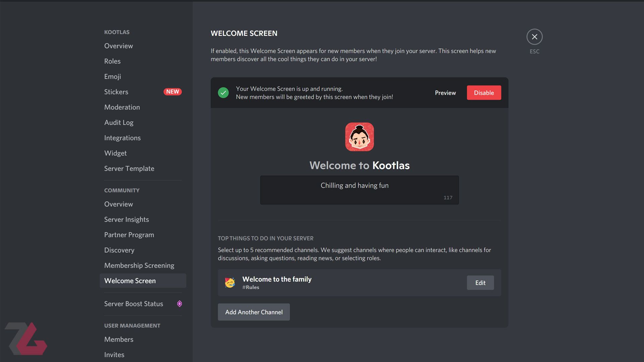
Task: Open the Roles settings page
Action: (112, 61)
